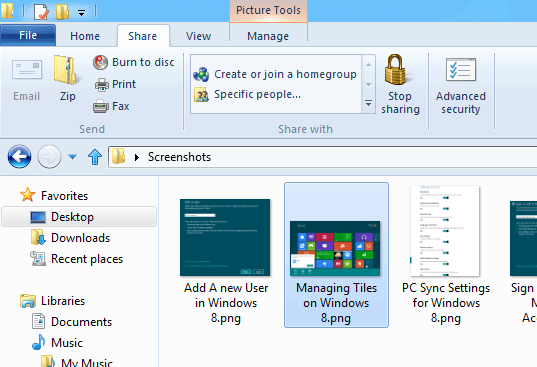This screenshot has width=537, height=367.
Task: Click the Libraries icon
Action: 28,301
